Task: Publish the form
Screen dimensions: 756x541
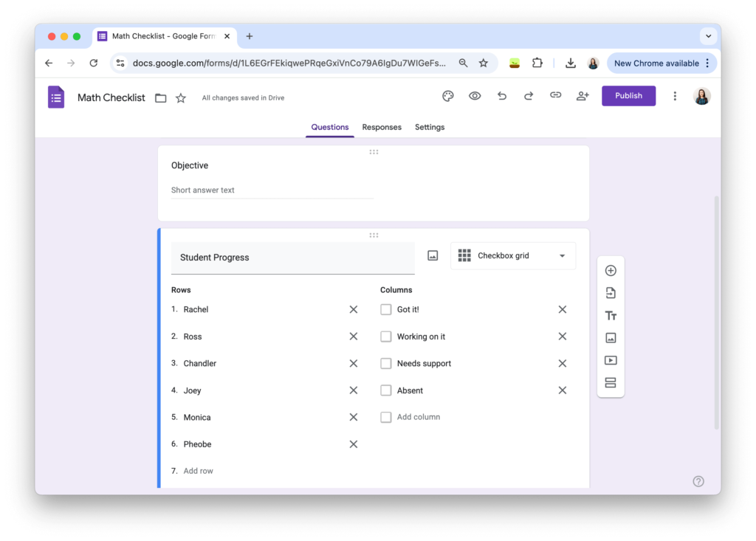Action: coord(628,96)
